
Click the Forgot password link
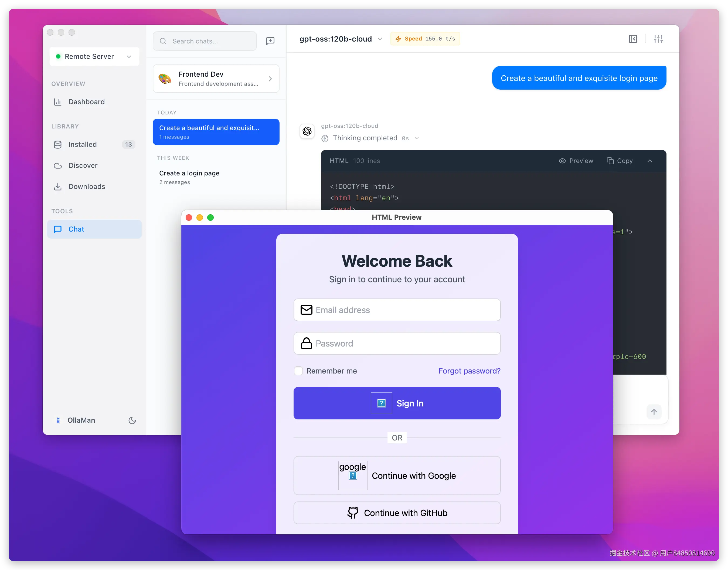coord(469,371)
